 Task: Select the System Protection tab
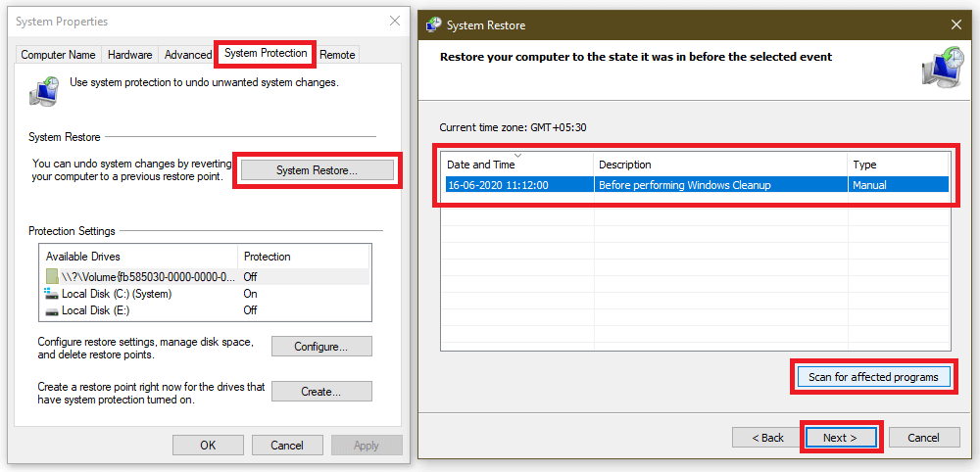[x=266, y=53]
